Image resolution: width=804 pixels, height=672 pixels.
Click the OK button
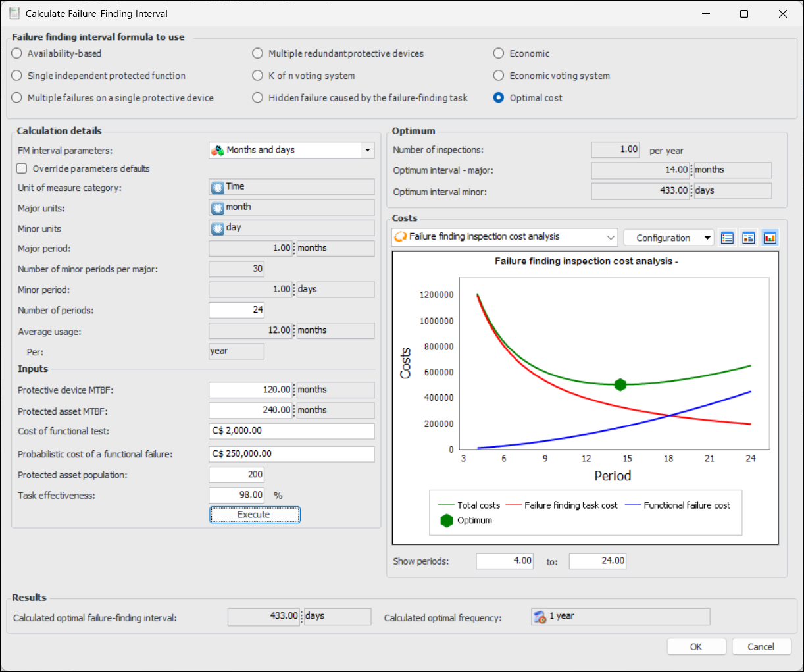pyautogui.click(x=696, y=647)
